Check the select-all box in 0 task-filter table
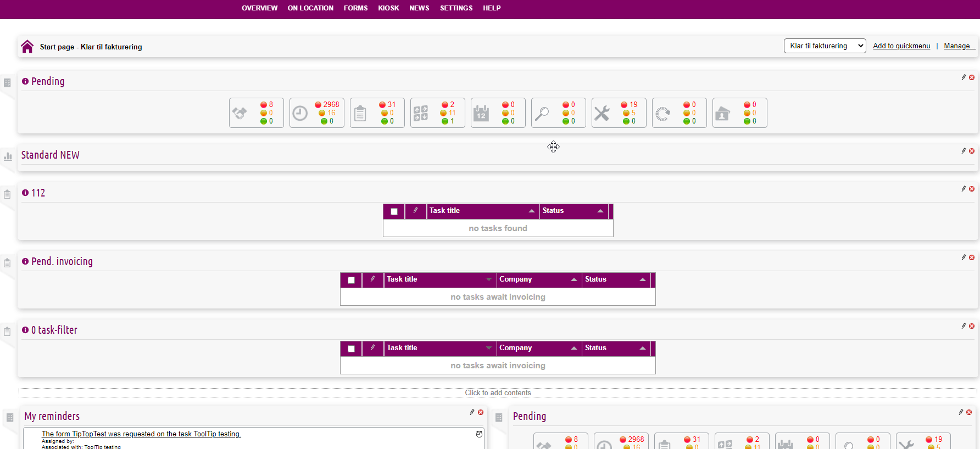The height and width of the screenshot is (449, 980). point(351,349)
